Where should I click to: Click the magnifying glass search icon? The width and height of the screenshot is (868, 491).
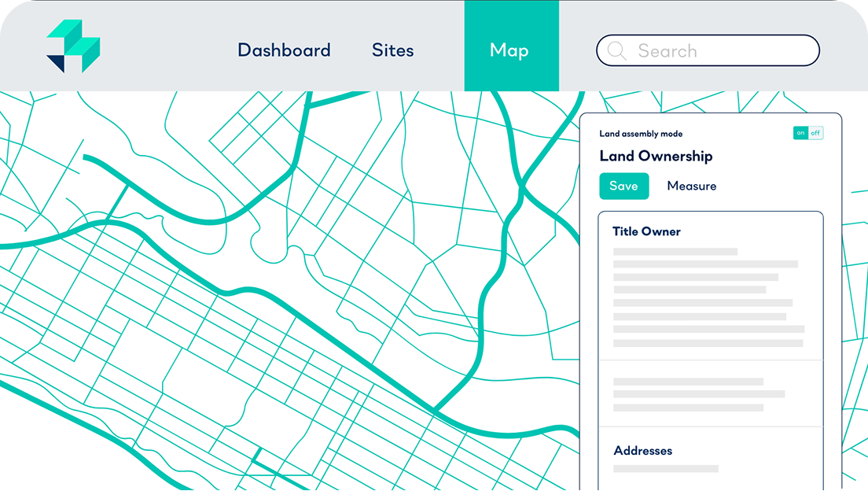617,51
